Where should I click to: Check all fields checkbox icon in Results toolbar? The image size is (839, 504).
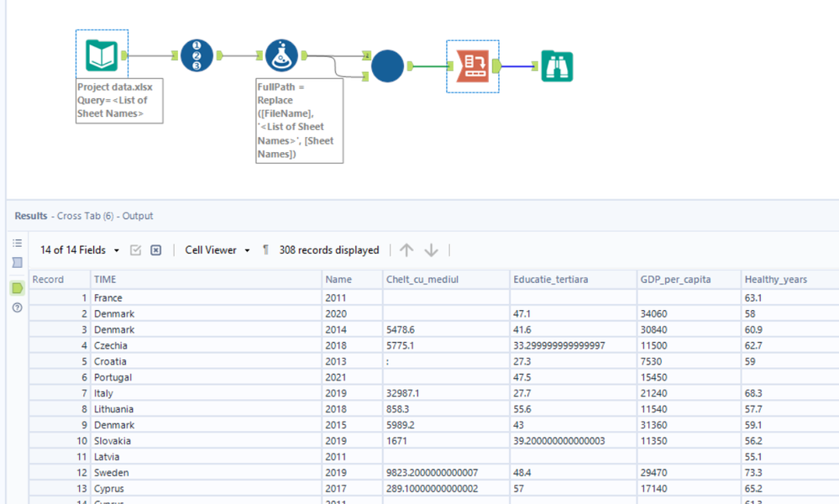[135, 250]
